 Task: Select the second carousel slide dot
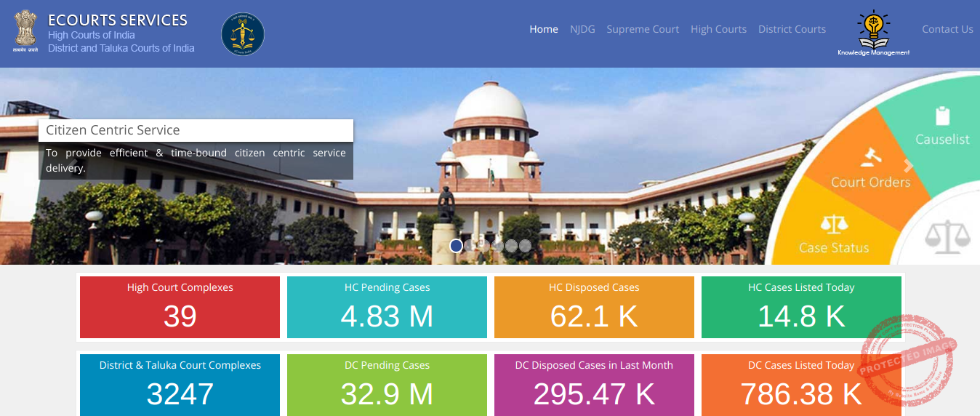point(470,246)
